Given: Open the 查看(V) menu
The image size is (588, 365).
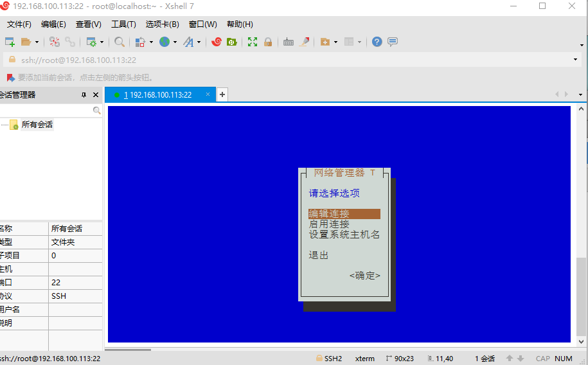Looking at the screenshot, I should pyautogui.click(x=89, y=24).
